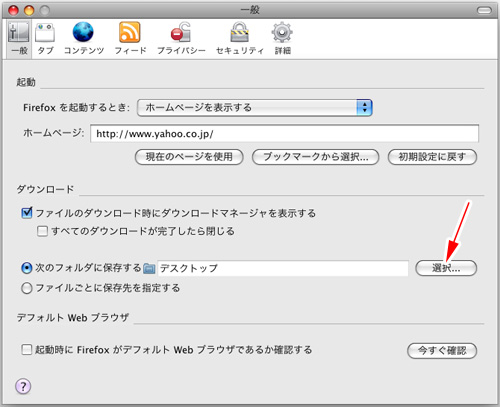Open the コンテンツ globe icon pane
Image resolution: width=500 pixels, height=407 pixels.
coord(83,38)
